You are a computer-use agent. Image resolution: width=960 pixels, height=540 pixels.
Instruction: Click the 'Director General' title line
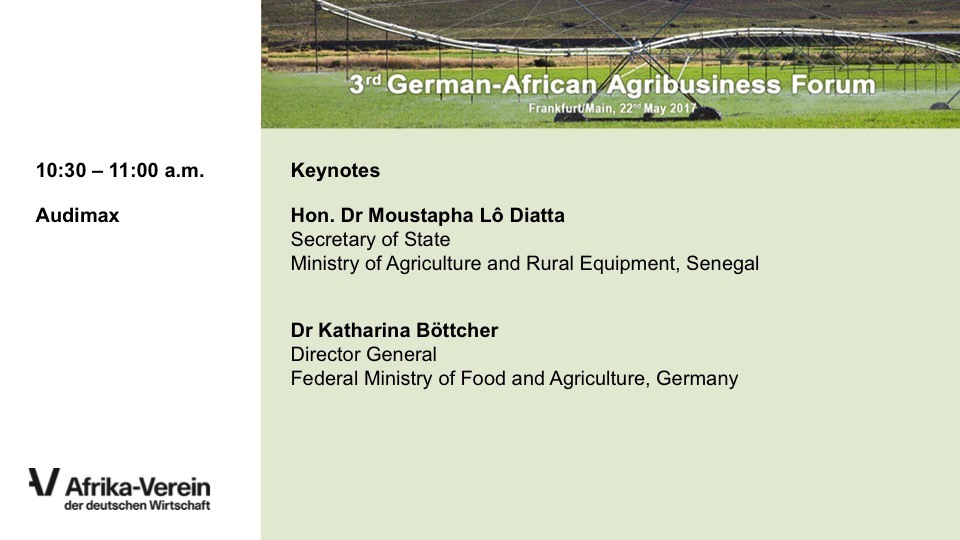pyautogui.click(x=363, y=354)
